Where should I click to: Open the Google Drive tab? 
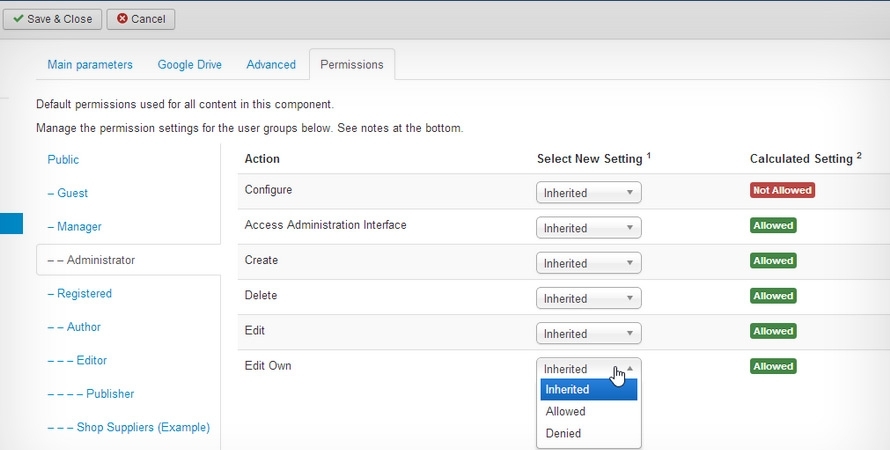(x=190, y=65)
